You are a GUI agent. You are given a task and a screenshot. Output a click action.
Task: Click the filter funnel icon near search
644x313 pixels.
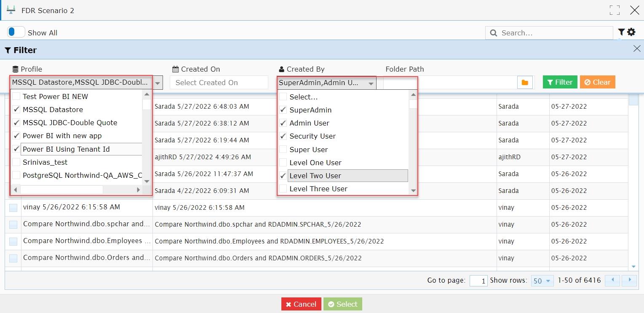pyautogui.click(x=621, y=32)
